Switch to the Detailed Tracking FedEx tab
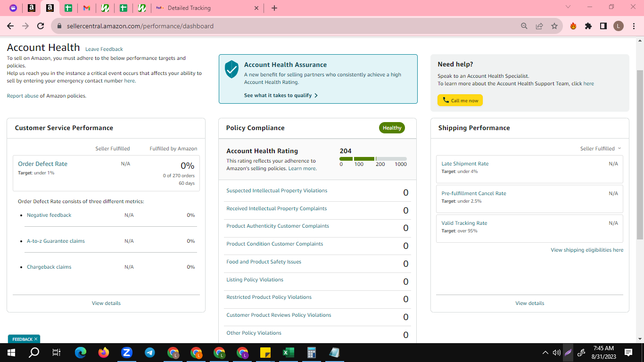644x362 pixels. [207, 8]
